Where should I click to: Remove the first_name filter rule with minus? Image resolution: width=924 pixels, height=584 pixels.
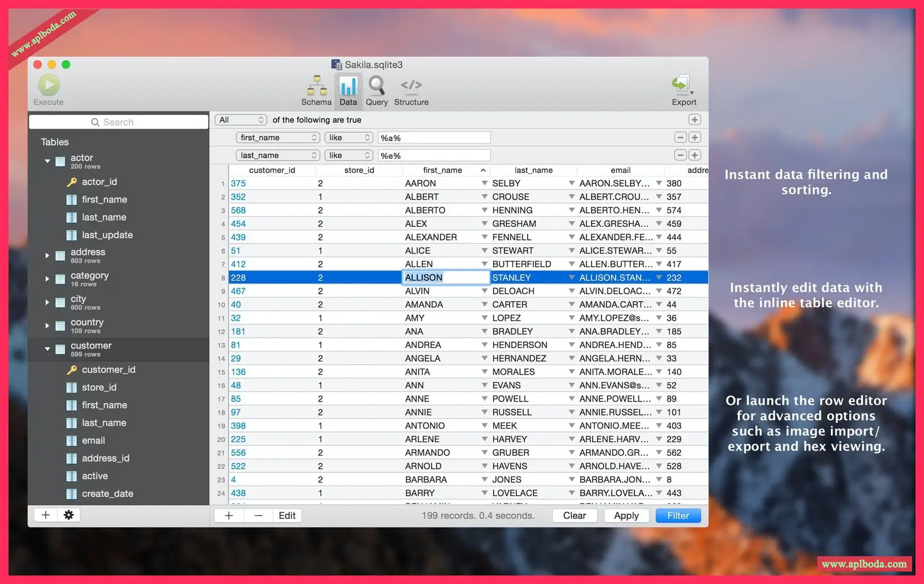tap(680, 138)
